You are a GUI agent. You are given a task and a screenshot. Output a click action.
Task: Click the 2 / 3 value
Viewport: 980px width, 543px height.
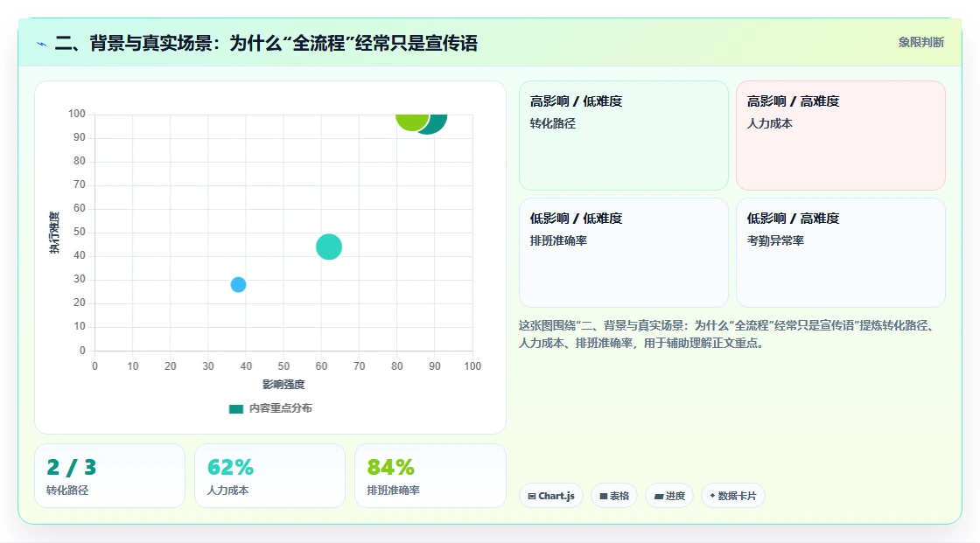72,468
